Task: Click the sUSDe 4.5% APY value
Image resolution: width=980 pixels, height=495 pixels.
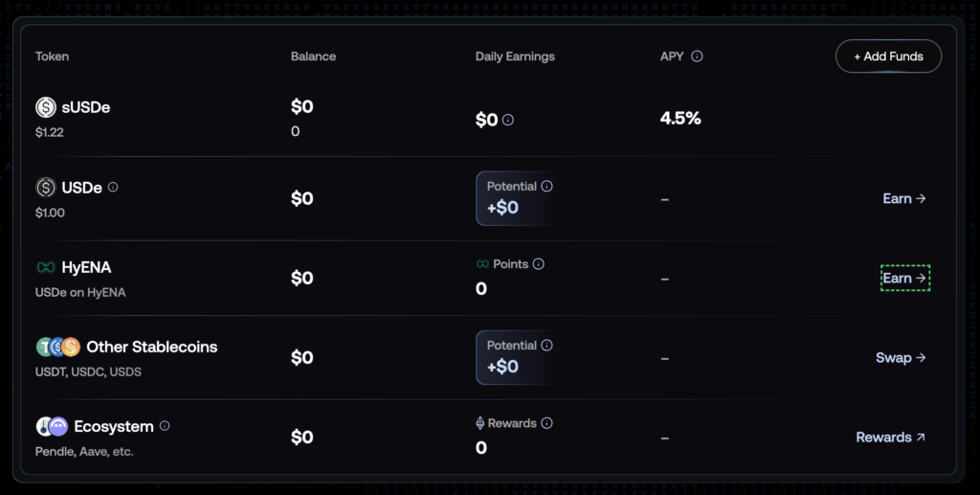Action: [x=680, y=119]
